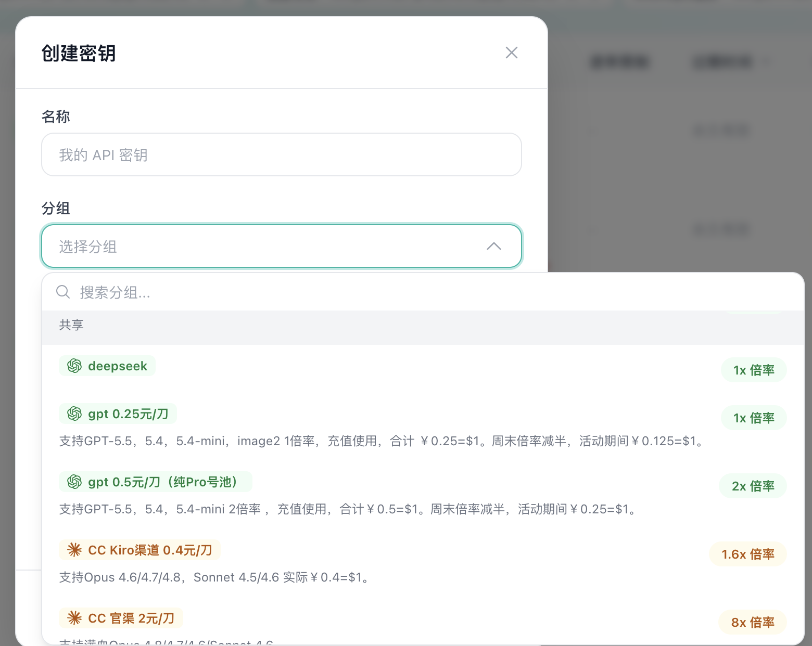
Task: Collapse the 选择分组 dropdown chevron
Action: pyautogui.click(x=493, y=246)
